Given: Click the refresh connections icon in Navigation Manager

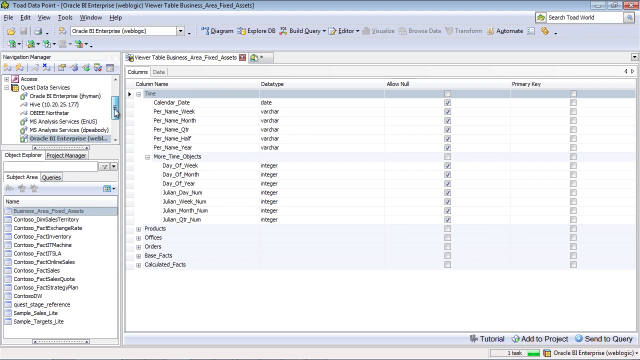Looking at the screenshot, I should (x=98, y=68).
